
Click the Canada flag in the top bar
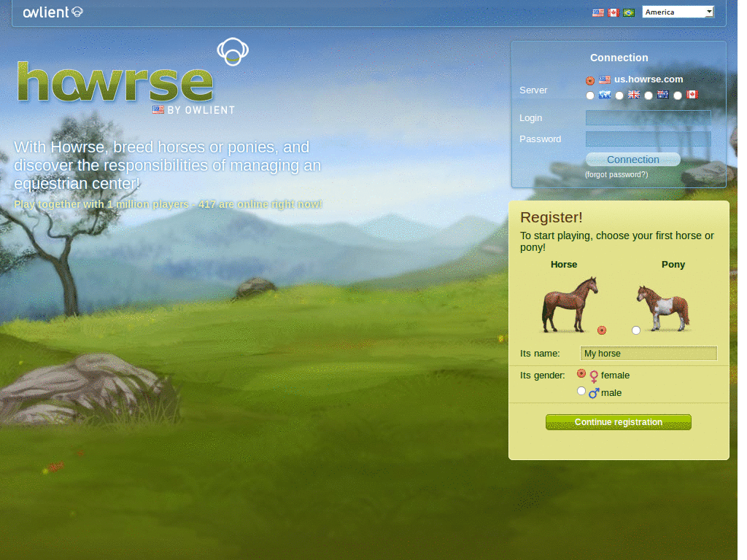(x=613, y=13)
